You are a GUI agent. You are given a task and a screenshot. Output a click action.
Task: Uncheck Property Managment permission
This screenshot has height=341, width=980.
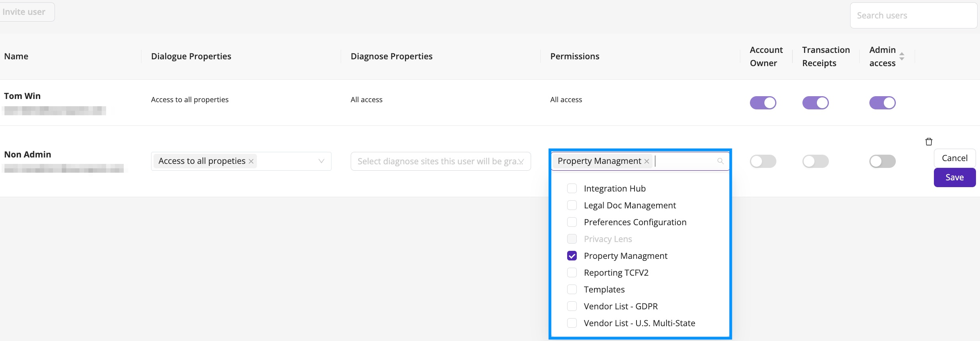coord(572,256)
